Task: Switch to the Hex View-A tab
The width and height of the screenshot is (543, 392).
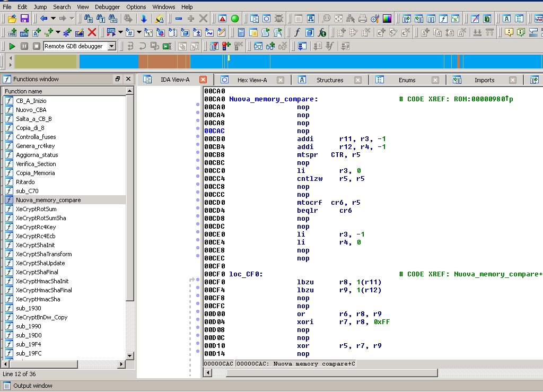Action: 252,80
